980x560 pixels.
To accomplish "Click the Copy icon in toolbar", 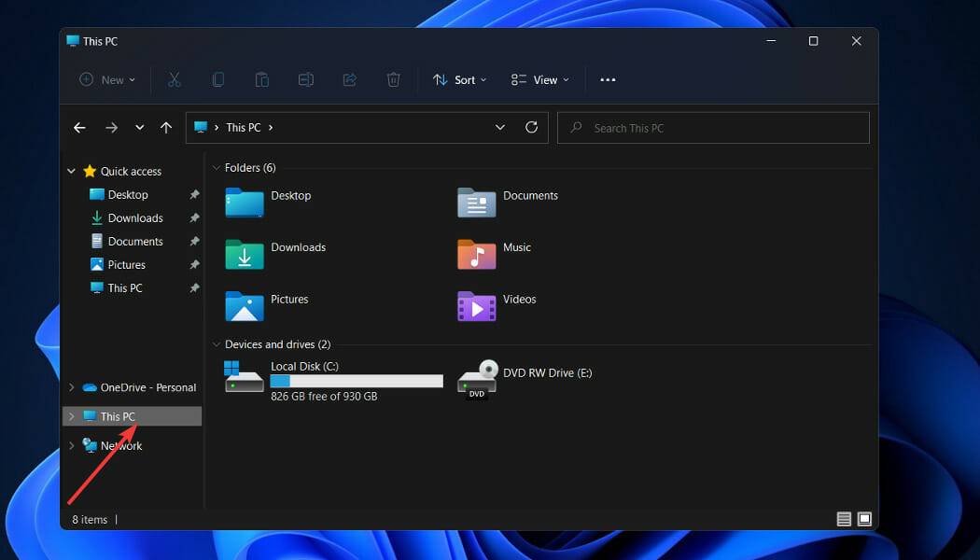I will (x=218, y=80).
